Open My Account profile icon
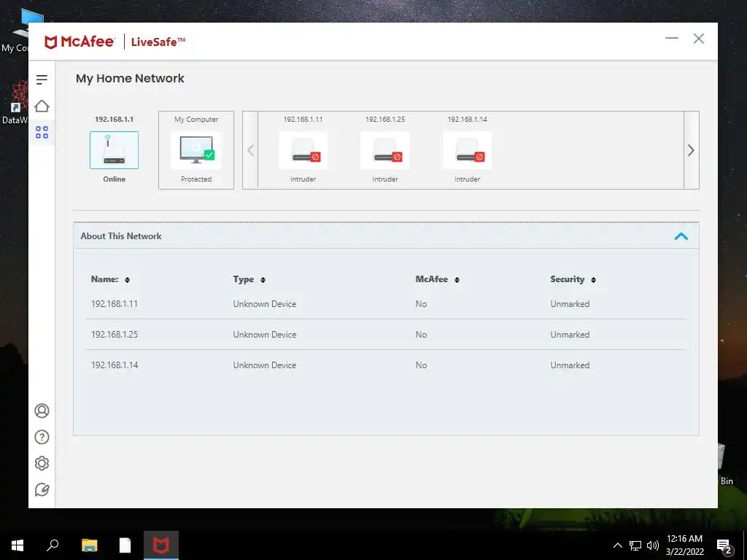 [x=42, y=411]
